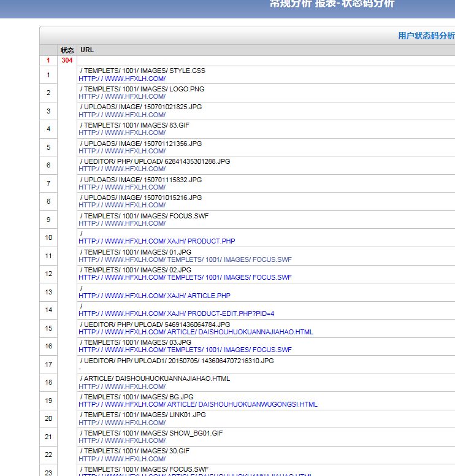Click the row number 17 cell
The height and width of the screenshot is (476, 455).
(48, 364)
